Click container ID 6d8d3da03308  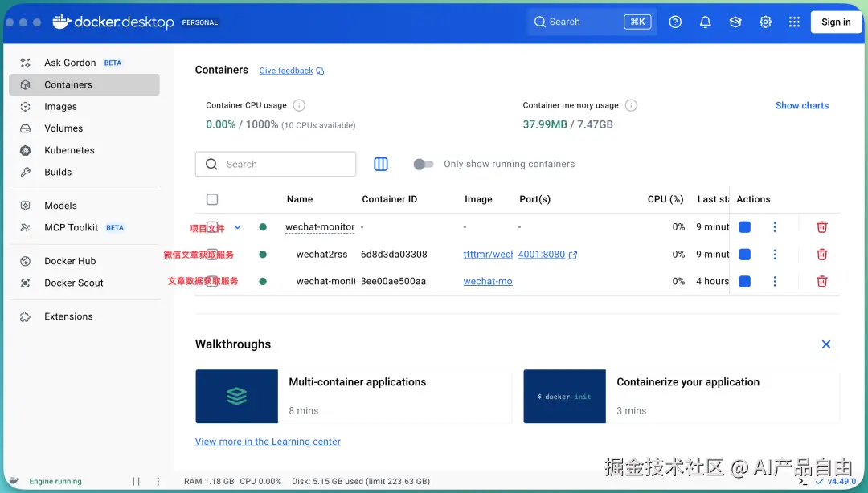[x=394, y=255]
